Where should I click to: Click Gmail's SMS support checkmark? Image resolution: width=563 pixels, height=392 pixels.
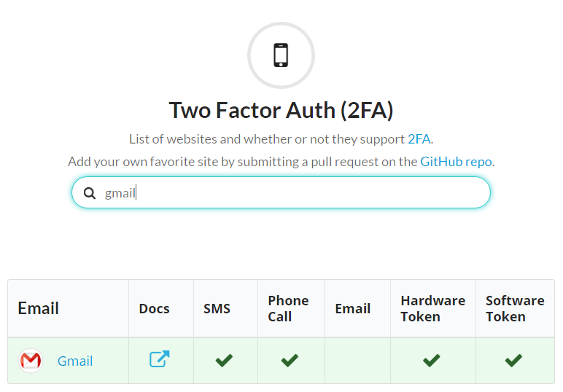point(224,360)
